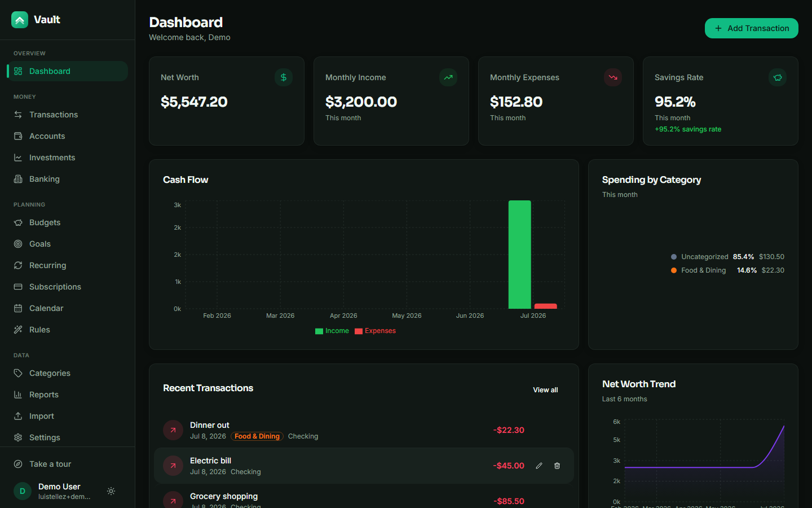Toggle theme with the sun icon

111,491
